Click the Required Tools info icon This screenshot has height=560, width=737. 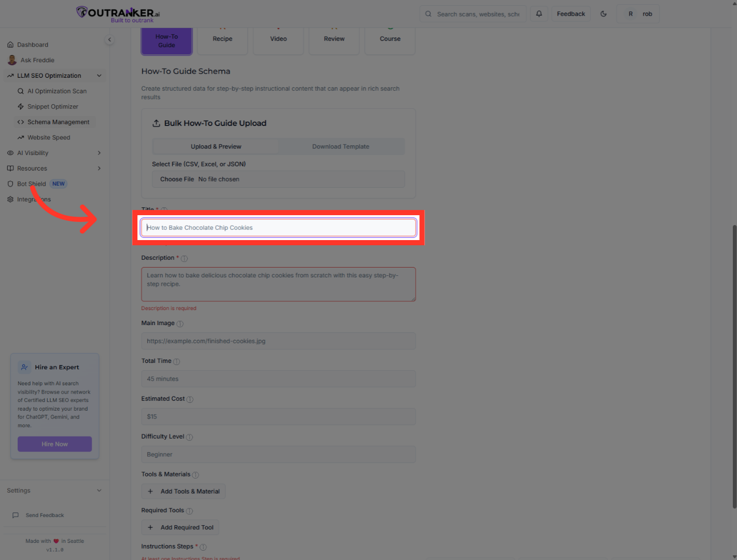pos(189,511)
